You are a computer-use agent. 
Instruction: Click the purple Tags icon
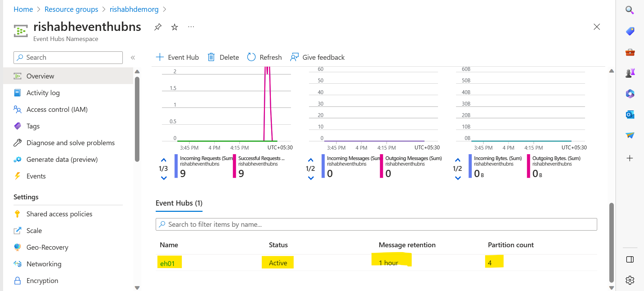pyautogui.click(x=17, y=126)
